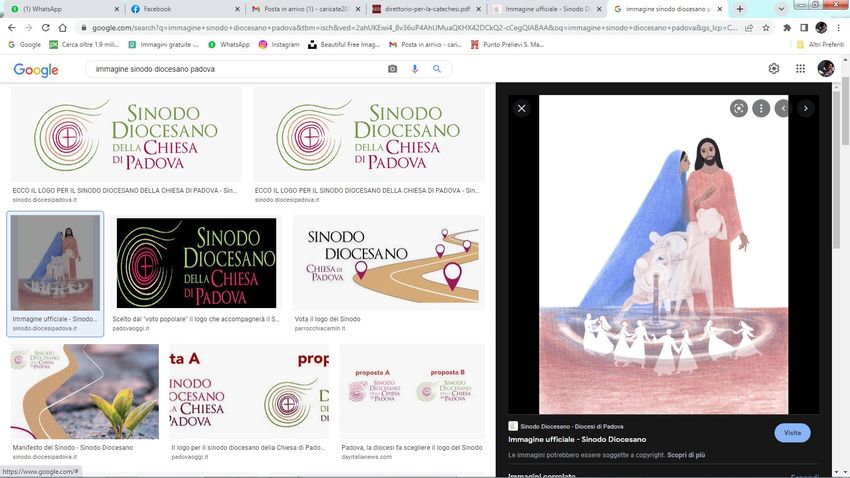Screen dimensions: 850x478
Task: Switch to the Facebook tab
Action: 184,9
